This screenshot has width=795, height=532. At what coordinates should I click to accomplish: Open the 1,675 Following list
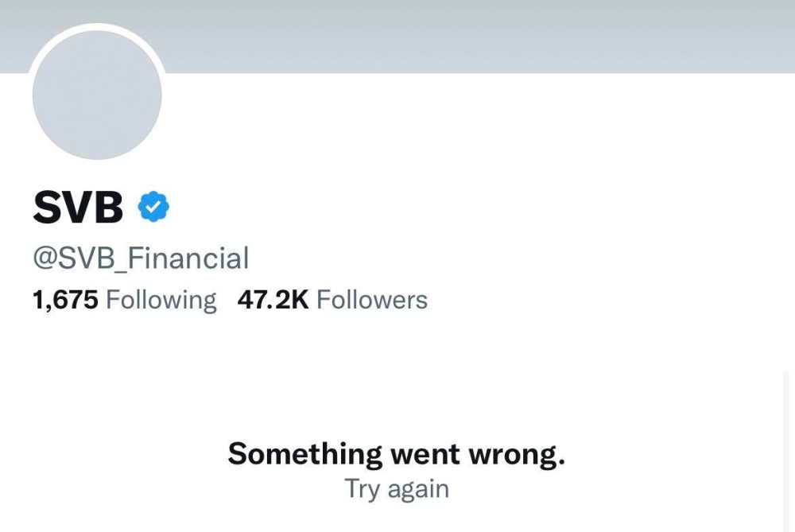click(x=124, y=300)
